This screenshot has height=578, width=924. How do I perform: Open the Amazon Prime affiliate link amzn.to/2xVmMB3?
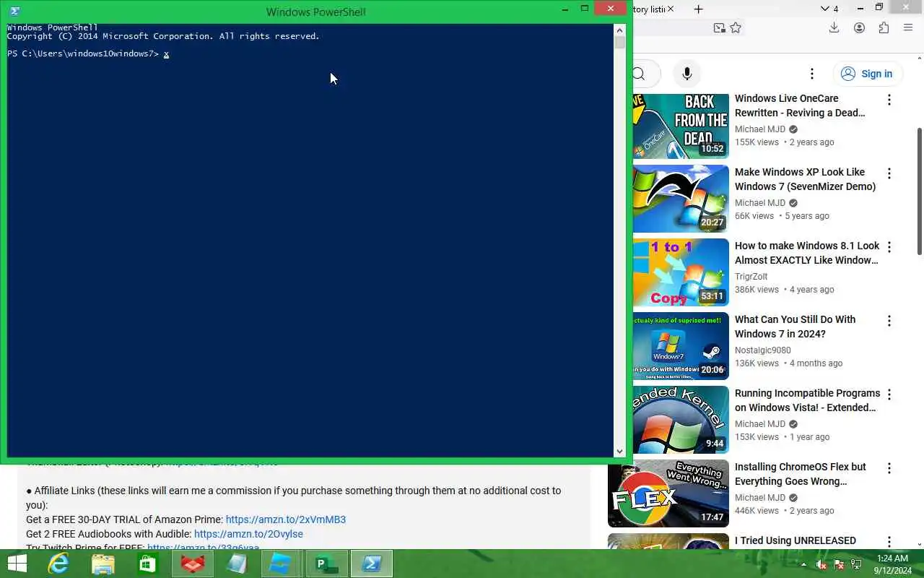(x=285, y=519)
